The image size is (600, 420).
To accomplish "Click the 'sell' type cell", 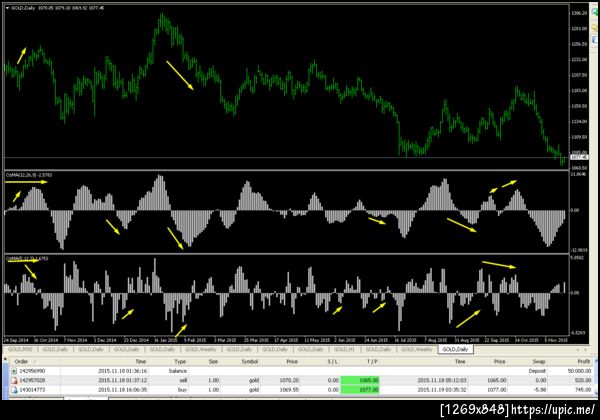I will click(183, 381).
